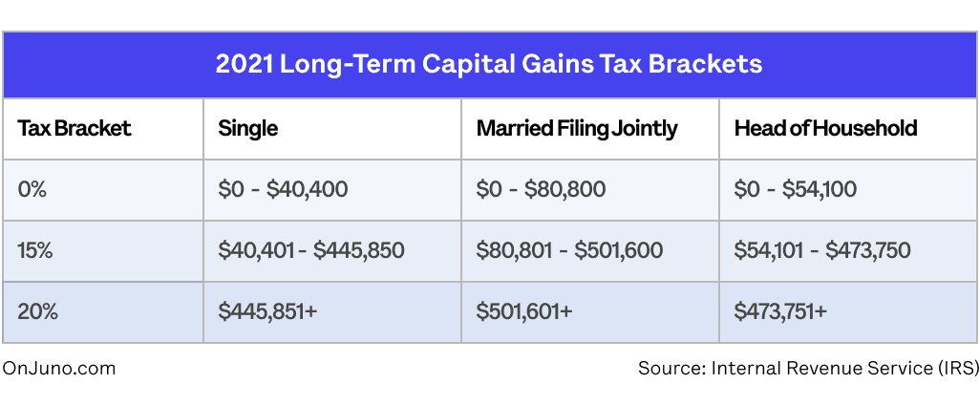Screen dimensions: 980x405
Task: Click the Married Filing Jointly header
Action: point(577,128)
